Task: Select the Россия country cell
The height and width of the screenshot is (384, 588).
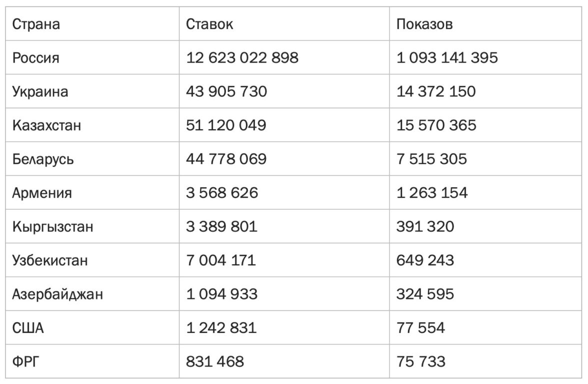Action: coord(36,58)
